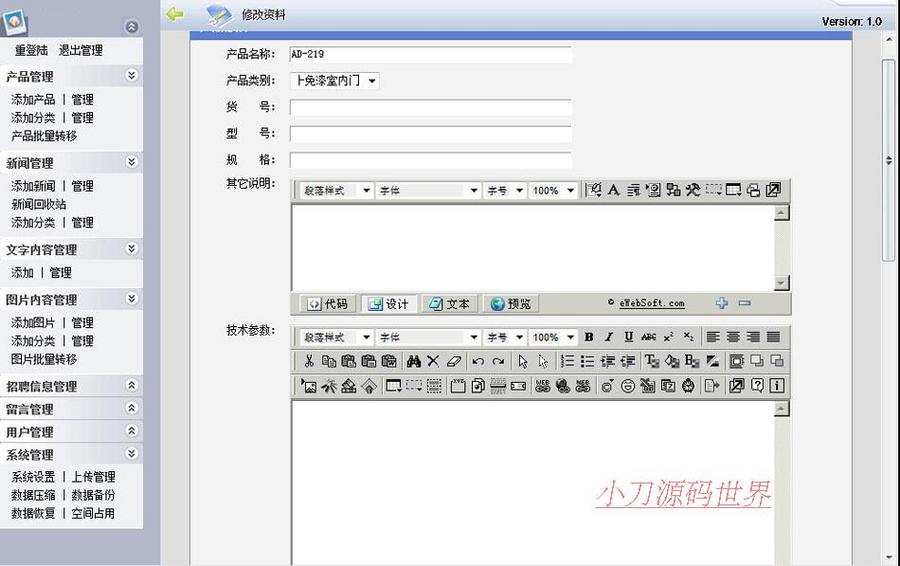The image size is (900, 566).
Task: Expand the 招聘信息管理 sidebar section
Action: [131, 385]
